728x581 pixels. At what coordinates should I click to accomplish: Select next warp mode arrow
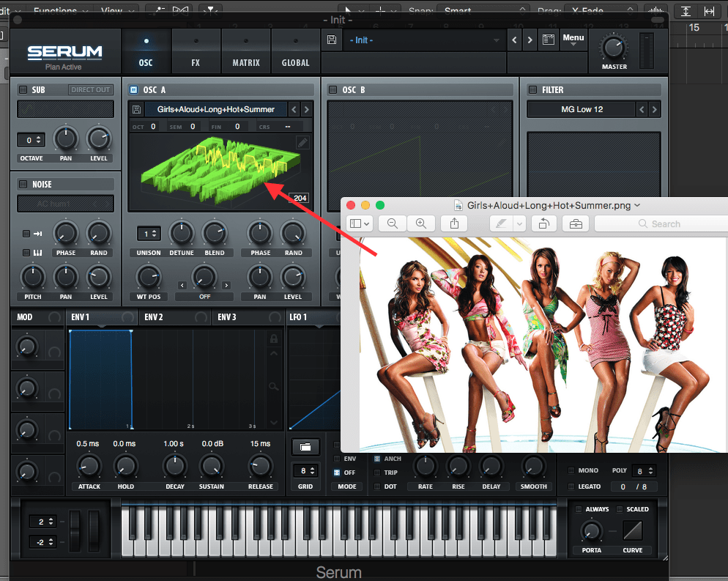pyautogui.click(x=226, y=285)
